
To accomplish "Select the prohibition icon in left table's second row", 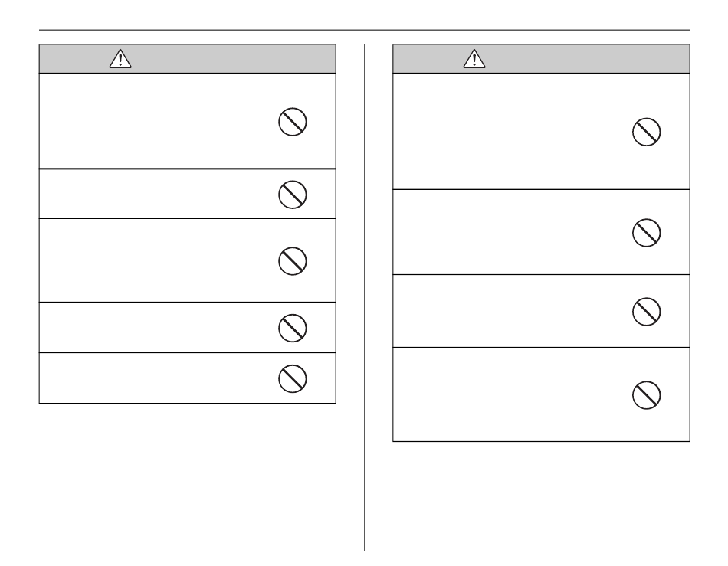I will pyautogui.click(x=293, y=195).
